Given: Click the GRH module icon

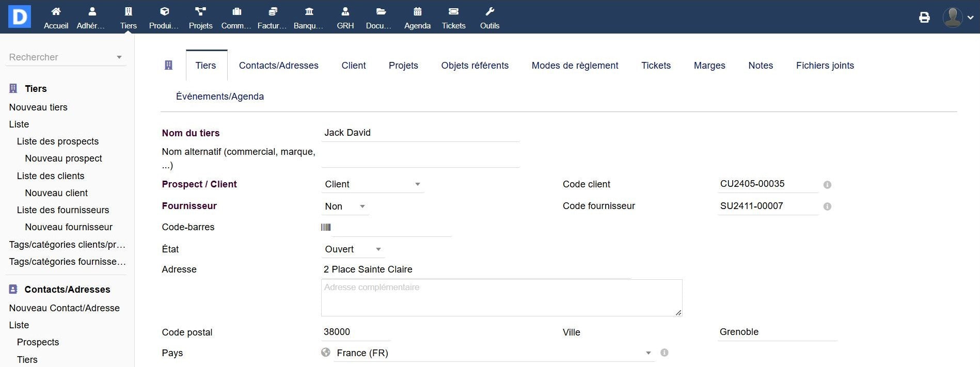Looking at the screenshot, I should coord(345,12).
